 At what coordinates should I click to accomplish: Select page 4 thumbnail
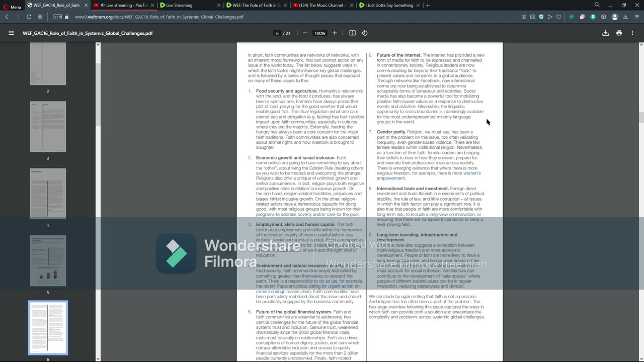click(x=48, y=194)
